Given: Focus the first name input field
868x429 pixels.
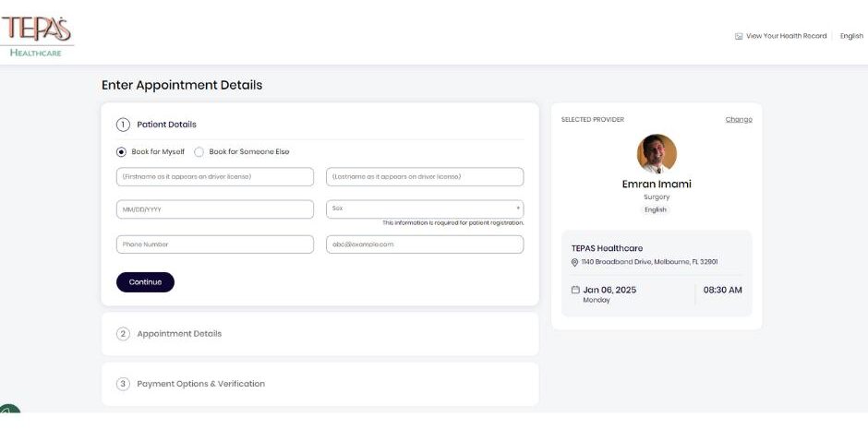Looking at the screenshot, I should pyautogui.click(x=215, y=177).
